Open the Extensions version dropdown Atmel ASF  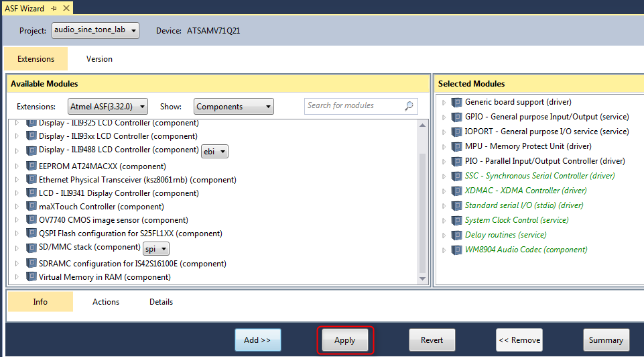(109, 106)
